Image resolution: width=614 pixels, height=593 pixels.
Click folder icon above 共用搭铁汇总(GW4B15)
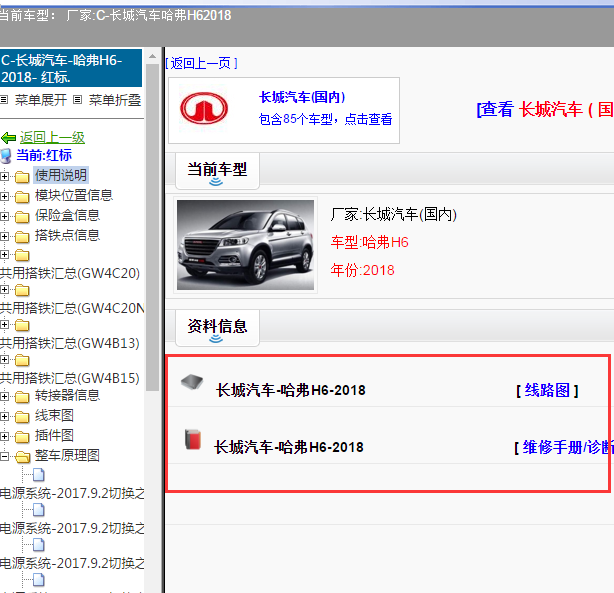[22, 360]
